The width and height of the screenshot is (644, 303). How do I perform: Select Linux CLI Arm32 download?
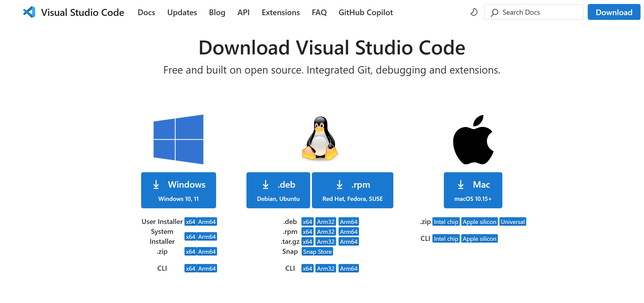pyautogui.click(x=326, y=268)
